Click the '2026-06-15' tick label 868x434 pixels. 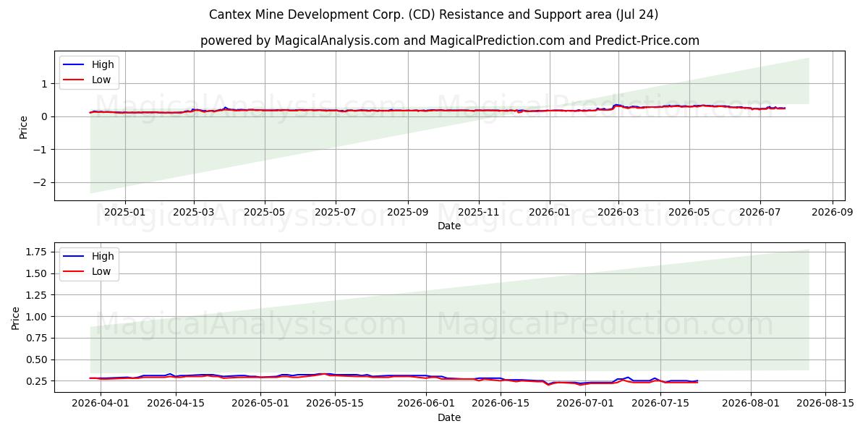pos(501,404)
